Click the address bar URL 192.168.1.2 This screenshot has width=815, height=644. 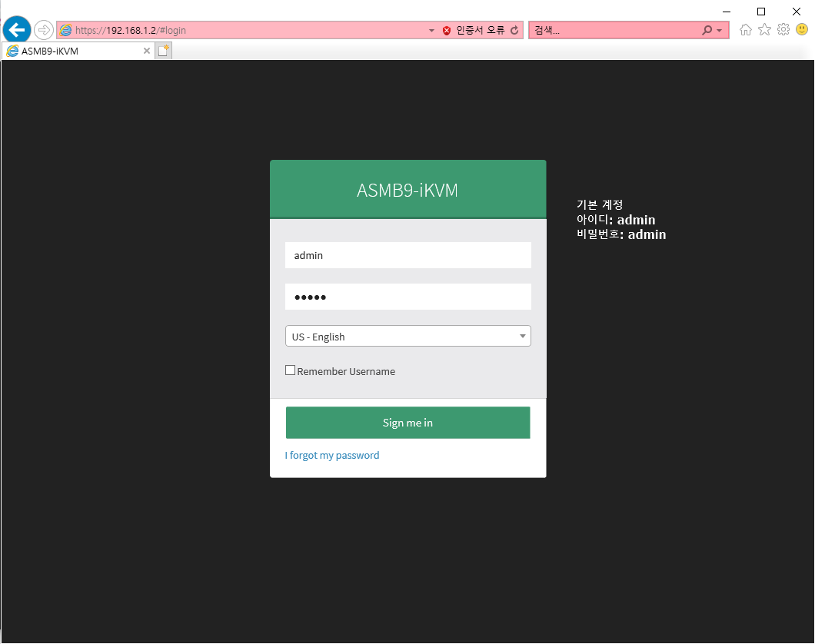tap(131, 31)
